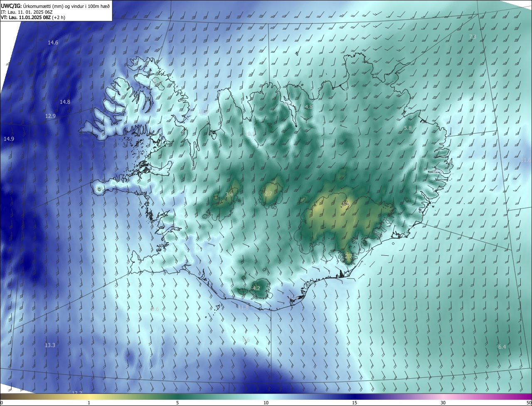Image resolution: width=532 pixels, height=406 pixels.
Task: Select the 14.8 value label west of Iceland
Action: pyautogui.click(x=65, y=102)
